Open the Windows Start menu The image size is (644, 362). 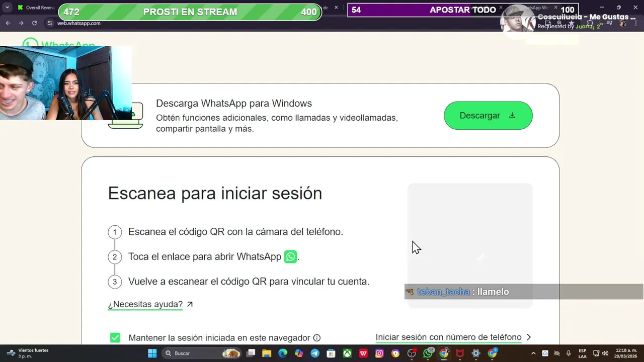coord(152,353)
